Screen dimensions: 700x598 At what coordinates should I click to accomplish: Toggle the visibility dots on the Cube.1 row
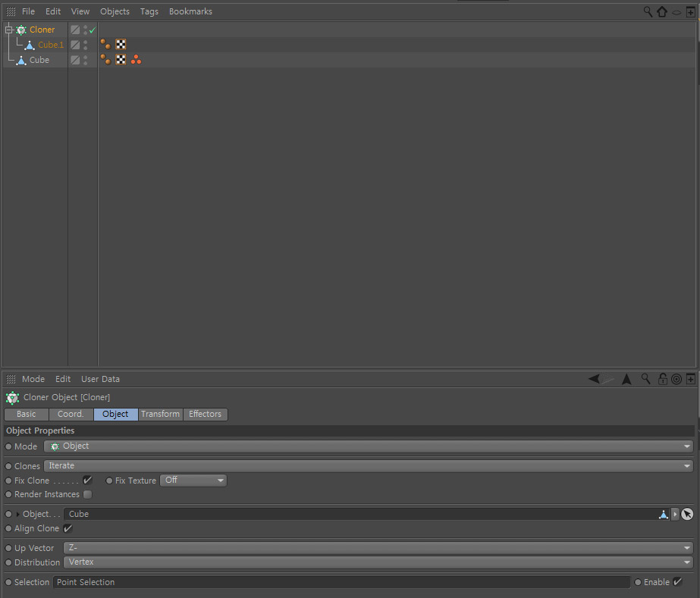click(85, 45)
